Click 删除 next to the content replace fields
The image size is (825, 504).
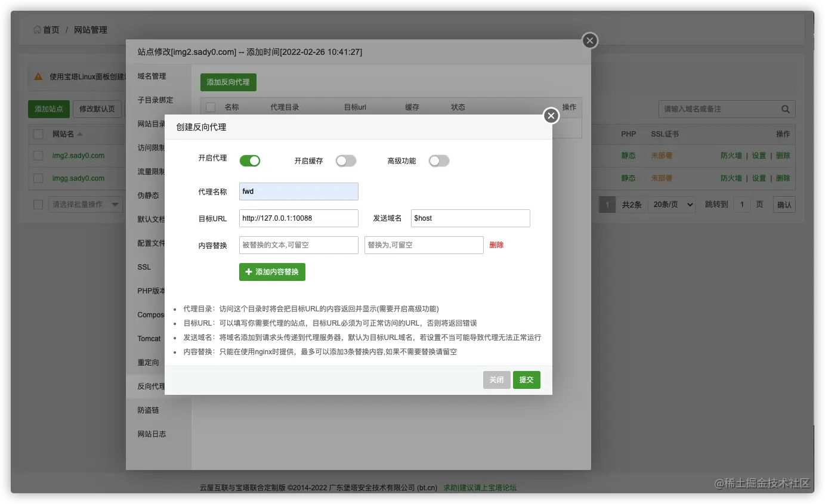click(496, 245)
